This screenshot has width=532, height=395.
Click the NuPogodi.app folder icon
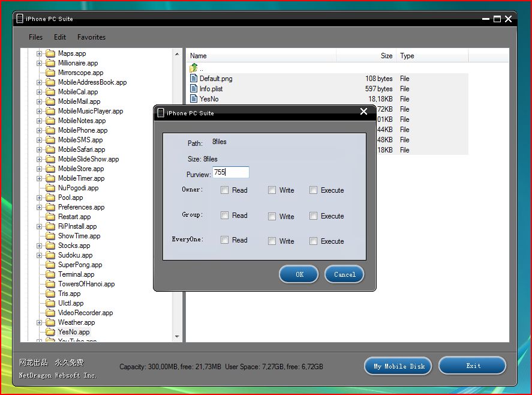50,188
